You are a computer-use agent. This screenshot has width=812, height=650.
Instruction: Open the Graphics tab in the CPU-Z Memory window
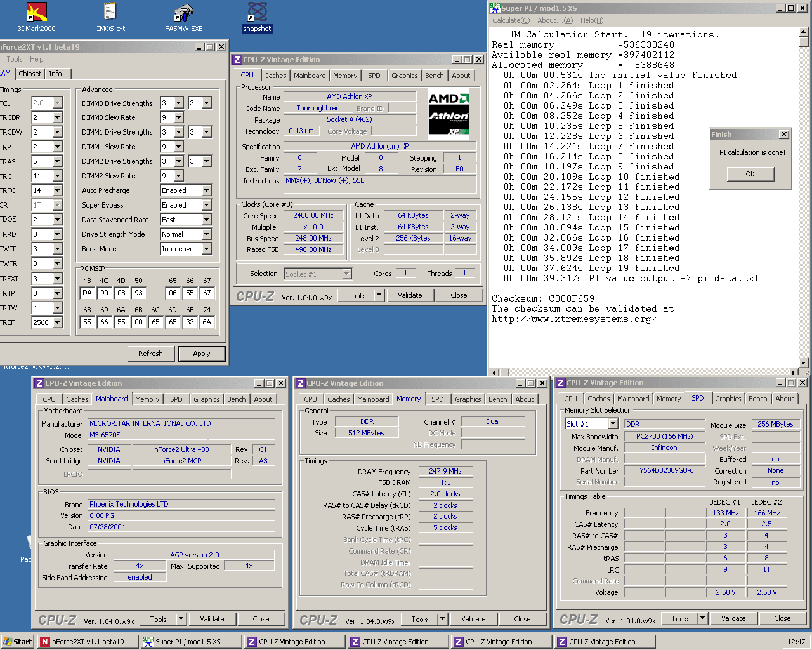pyautogui.click(x=468, y=399)
